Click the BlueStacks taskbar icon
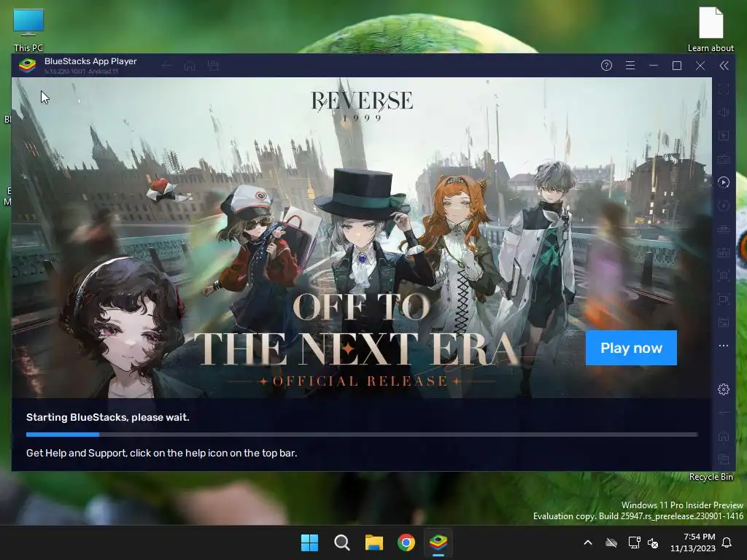The height and width of the screenshot is (560, 747). pos(438,542)
